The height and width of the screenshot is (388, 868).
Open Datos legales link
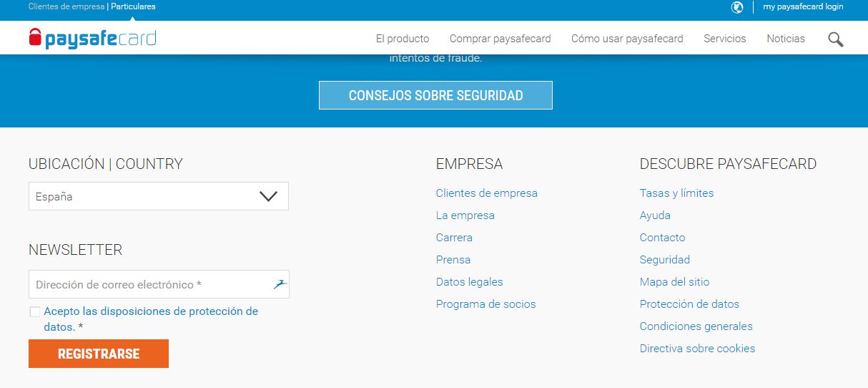[x=470, y=282]
